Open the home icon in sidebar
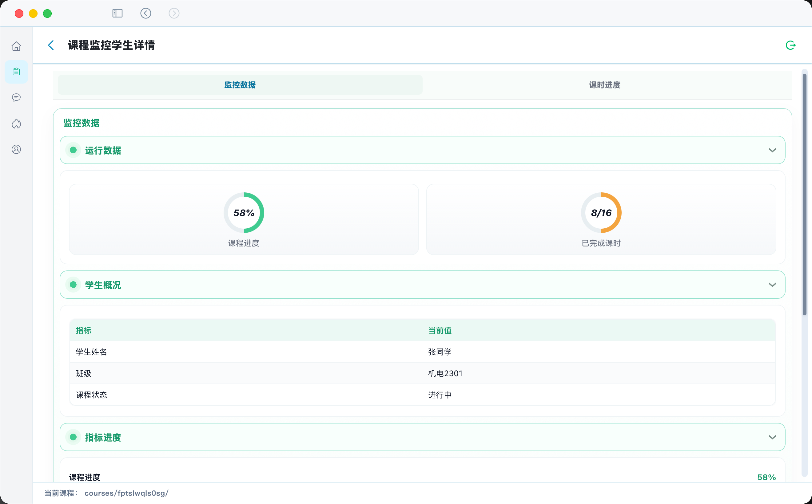 click(x=16, y=46)
